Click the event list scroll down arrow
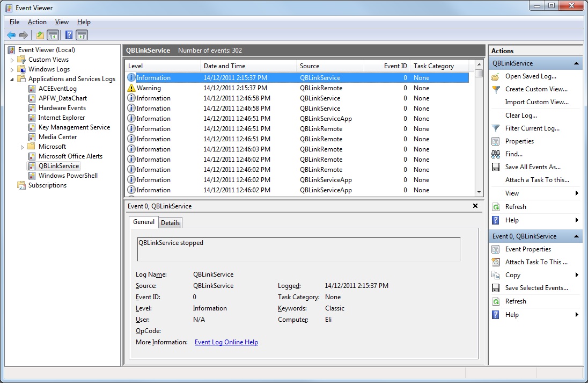 click(479, 192)
